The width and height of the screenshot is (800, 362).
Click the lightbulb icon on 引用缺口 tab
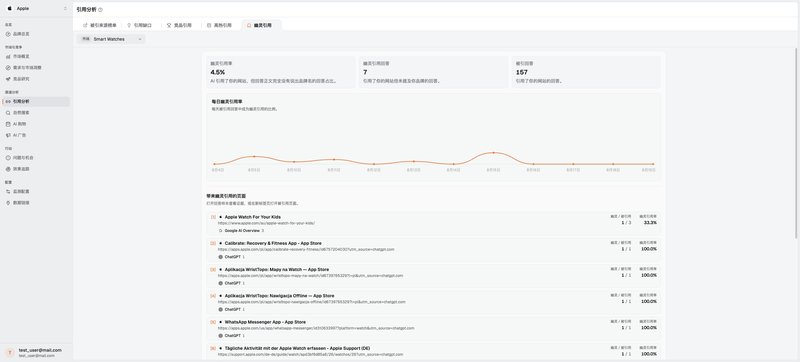(x=129, y=25)
